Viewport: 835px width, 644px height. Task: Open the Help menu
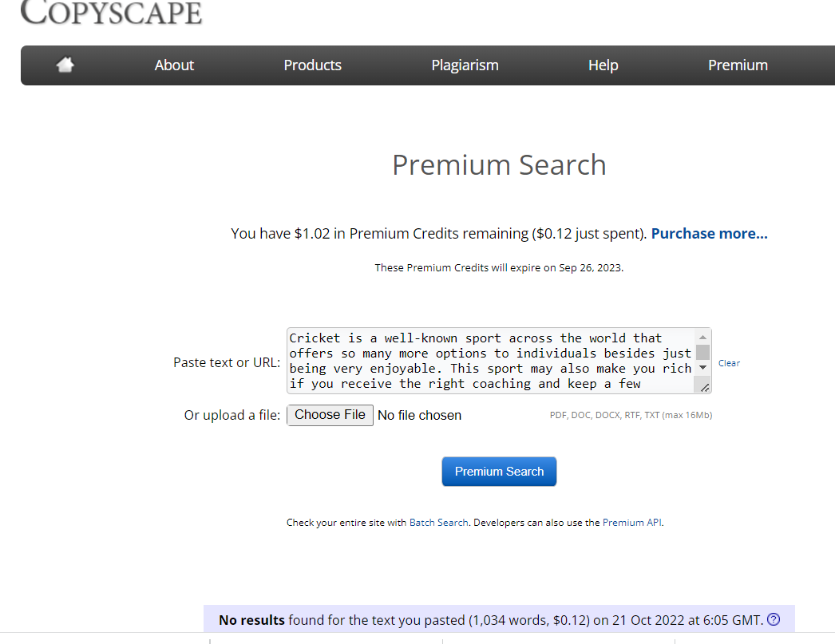coord(603,65)
